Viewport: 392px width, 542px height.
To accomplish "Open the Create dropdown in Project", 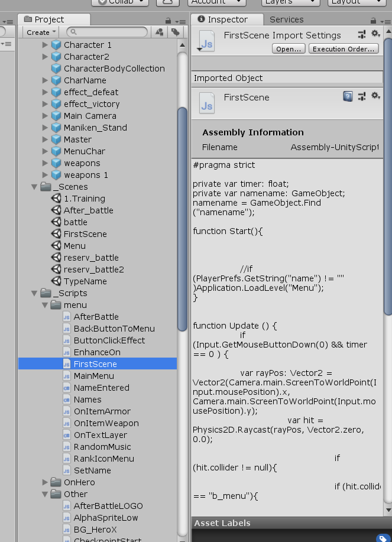I will click(x=41, y=32).
